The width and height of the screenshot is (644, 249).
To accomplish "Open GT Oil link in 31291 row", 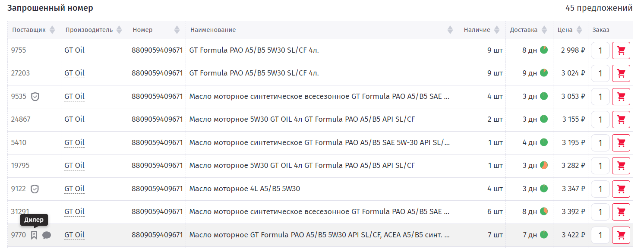I will click(x=74, y=212).
